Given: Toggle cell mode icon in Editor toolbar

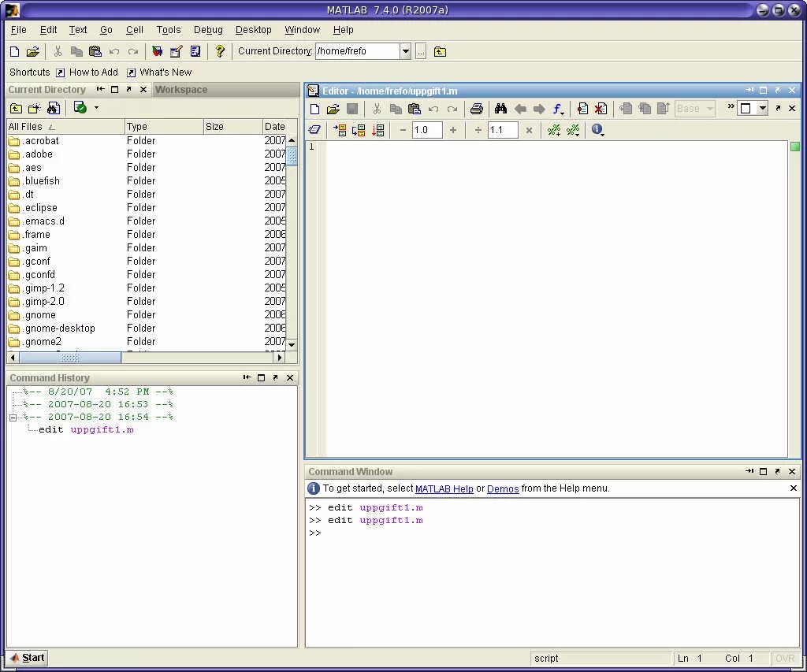Looking at the screenshot, I should 314,130.
